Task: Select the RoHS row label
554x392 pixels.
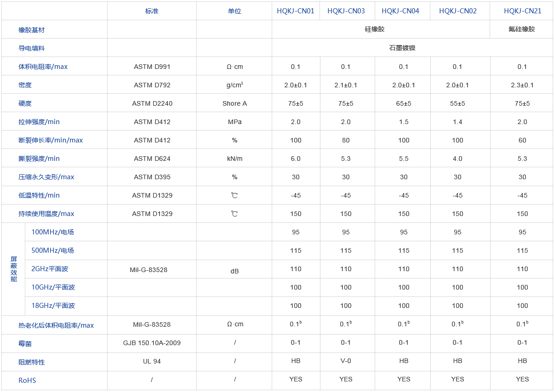Action: click(x=27, y=381)
